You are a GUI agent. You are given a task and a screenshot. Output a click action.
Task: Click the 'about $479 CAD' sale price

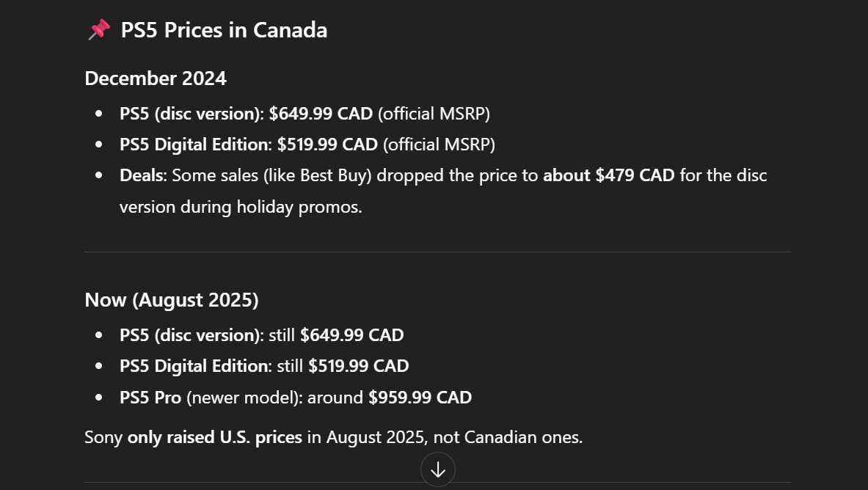(x=608, y=175)
